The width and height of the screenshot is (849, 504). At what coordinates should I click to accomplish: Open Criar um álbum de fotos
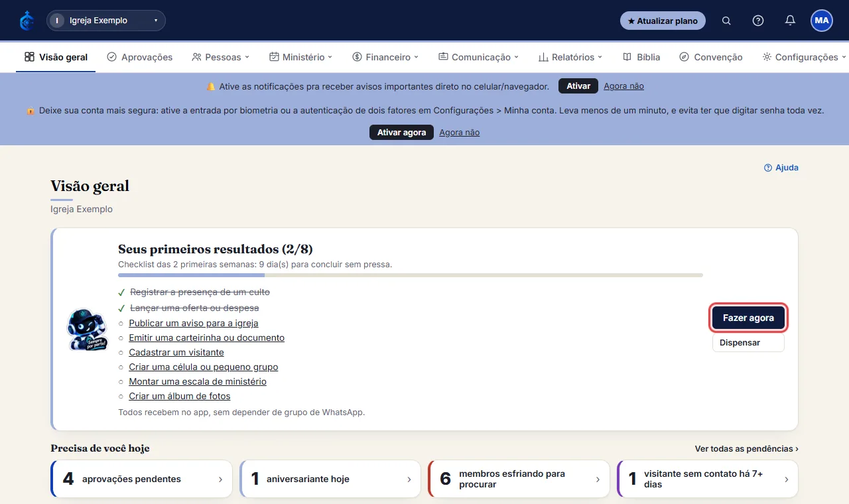pos(180,397)
